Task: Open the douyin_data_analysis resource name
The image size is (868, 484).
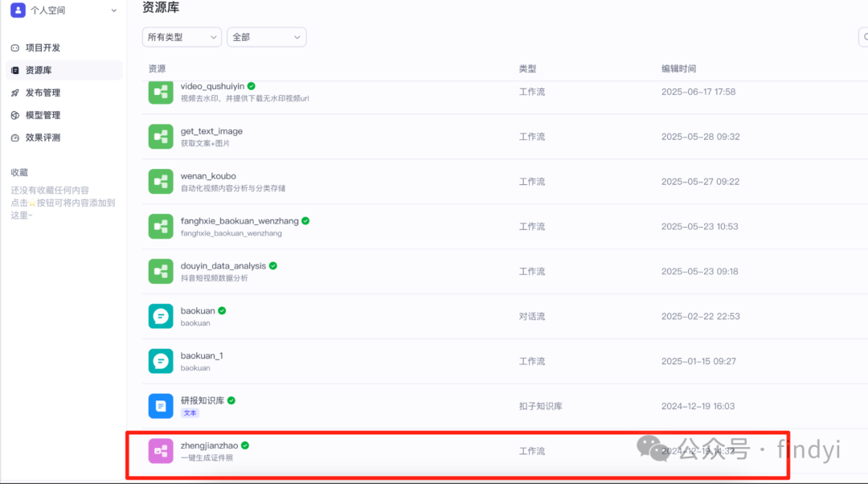Action: click(223, 266)
